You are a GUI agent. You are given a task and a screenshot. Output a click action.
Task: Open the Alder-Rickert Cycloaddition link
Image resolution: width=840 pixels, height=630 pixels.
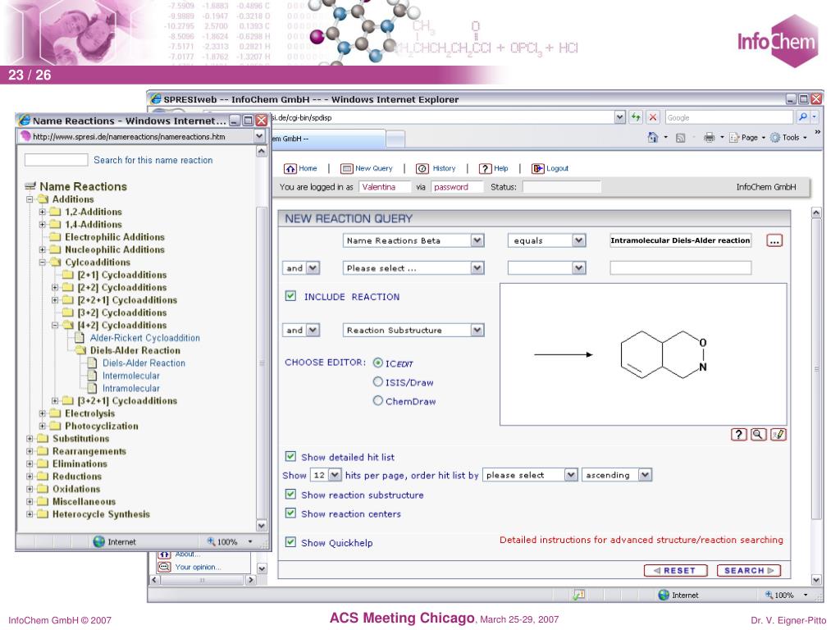click(x=144, y=338)
